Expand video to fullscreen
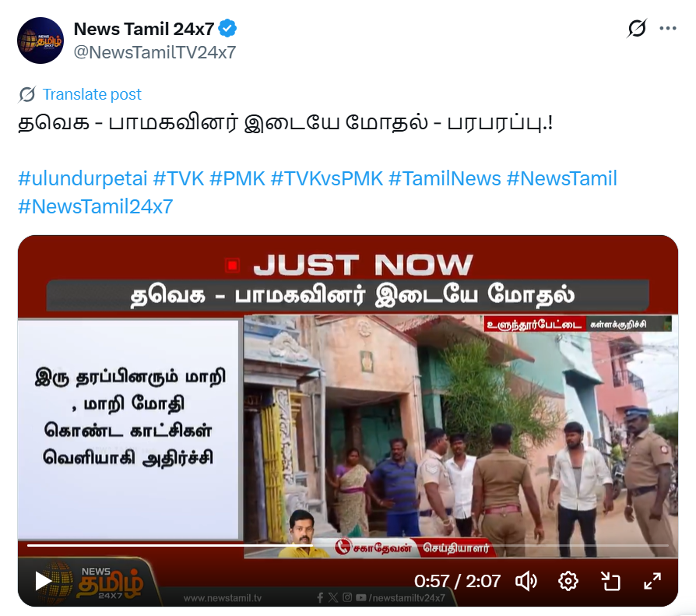 click(x=652, y=581)
